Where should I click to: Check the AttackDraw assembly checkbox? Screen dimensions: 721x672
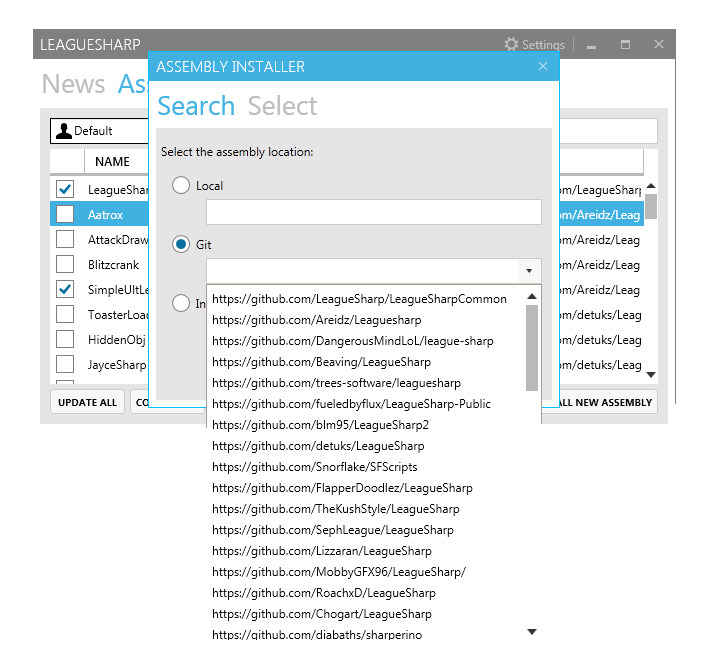(65, 239)
